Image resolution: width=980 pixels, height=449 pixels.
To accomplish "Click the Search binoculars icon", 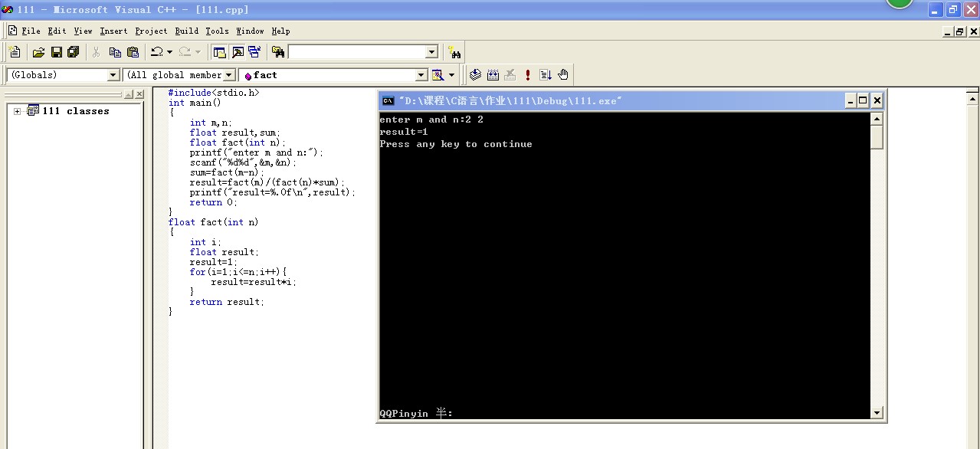I will tap(455, 52).
